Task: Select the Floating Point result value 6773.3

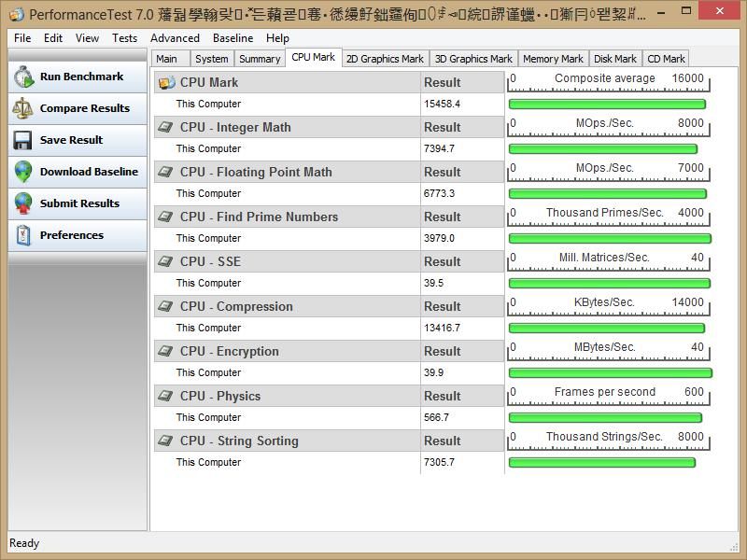Action: [x=439, y=193]
